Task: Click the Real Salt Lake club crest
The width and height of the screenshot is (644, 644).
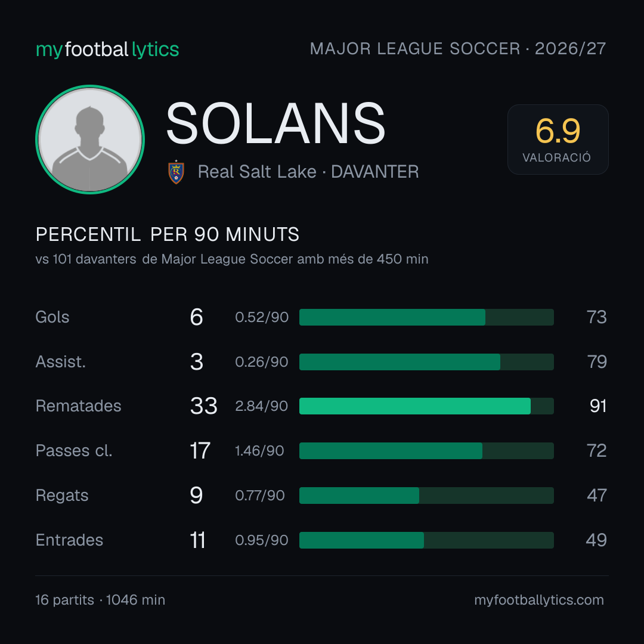Action: tap(176, 172)
